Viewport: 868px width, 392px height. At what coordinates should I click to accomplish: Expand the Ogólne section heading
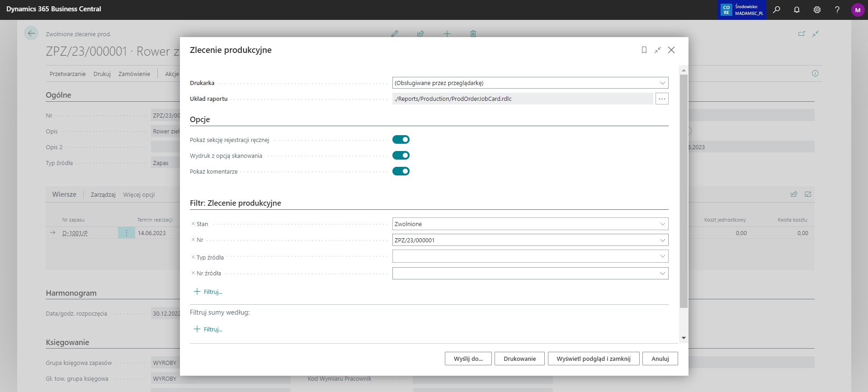point(58,95)
